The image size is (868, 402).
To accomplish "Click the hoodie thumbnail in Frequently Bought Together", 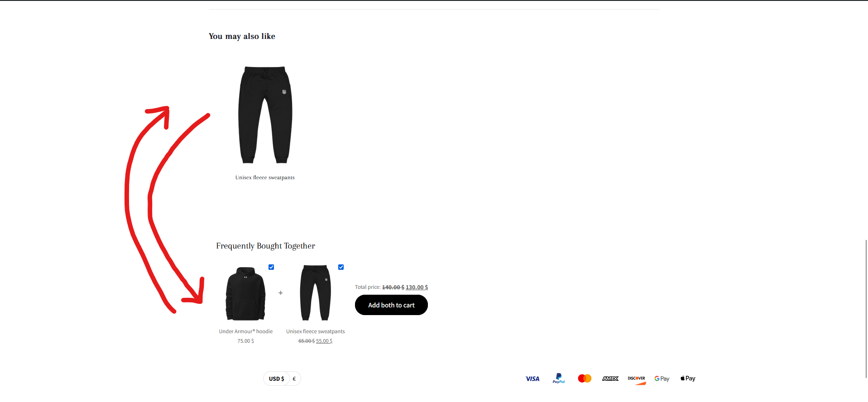I will point(246,294).
